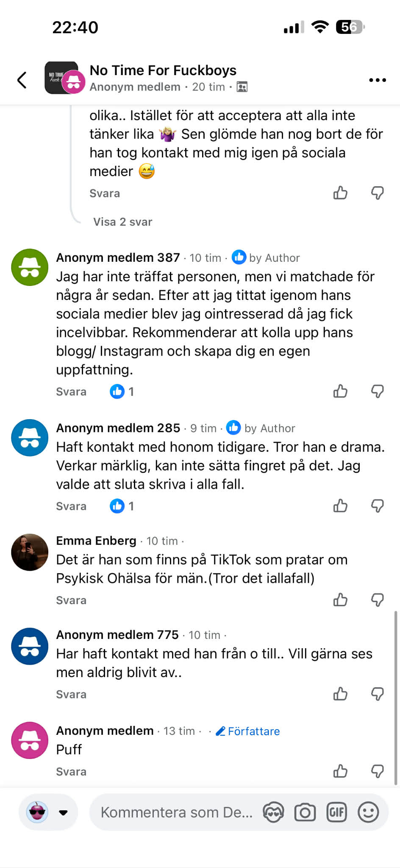This screenshot has height=868, width=400.
Task: Upvote Emma Enberg's comment
Action: [x=340, y=600]
